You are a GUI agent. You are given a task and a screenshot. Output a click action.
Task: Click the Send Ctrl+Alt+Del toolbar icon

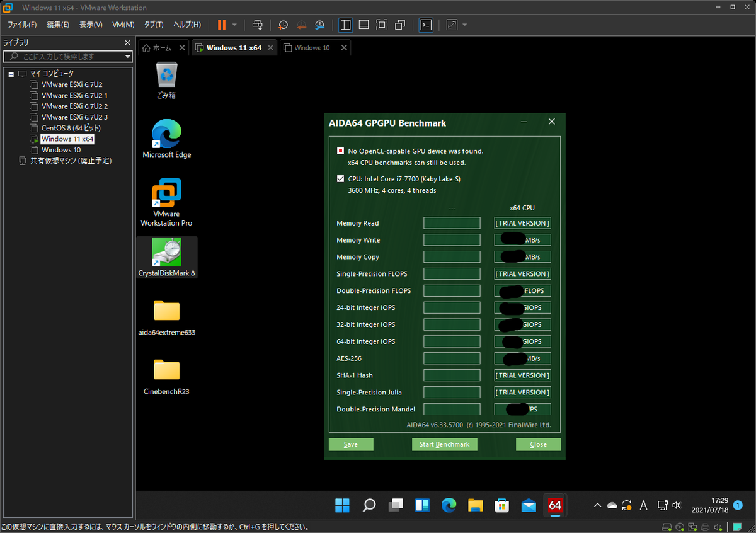(x=258, y=25)
